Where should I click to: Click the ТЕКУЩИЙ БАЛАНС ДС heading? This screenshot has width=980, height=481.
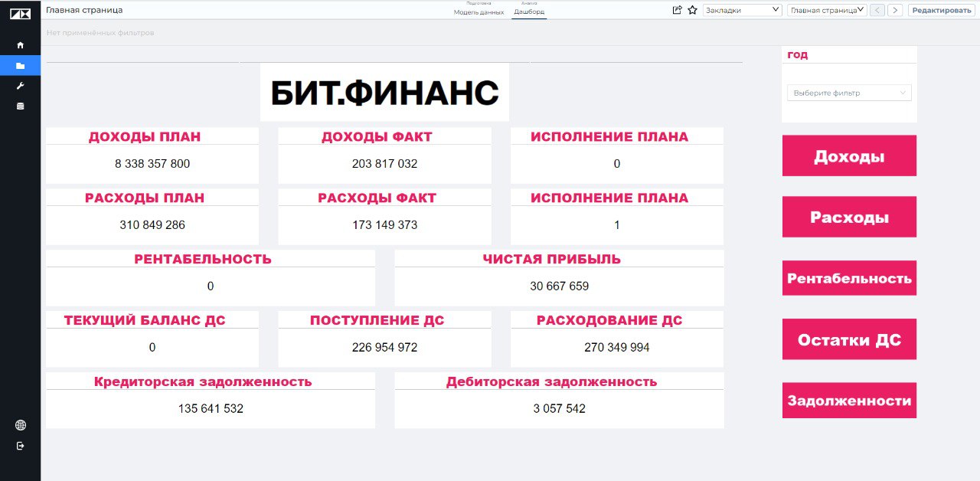pos(145,321)
